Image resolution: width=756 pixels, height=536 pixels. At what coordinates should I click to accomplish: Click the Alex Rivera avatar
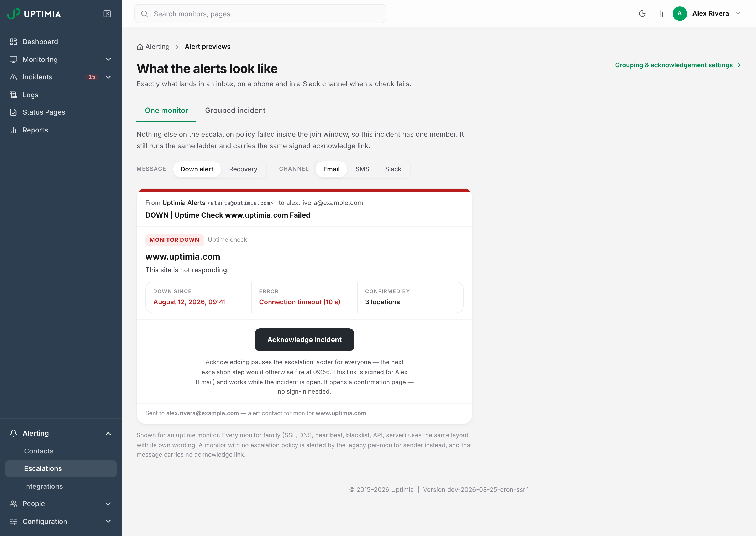680,14
